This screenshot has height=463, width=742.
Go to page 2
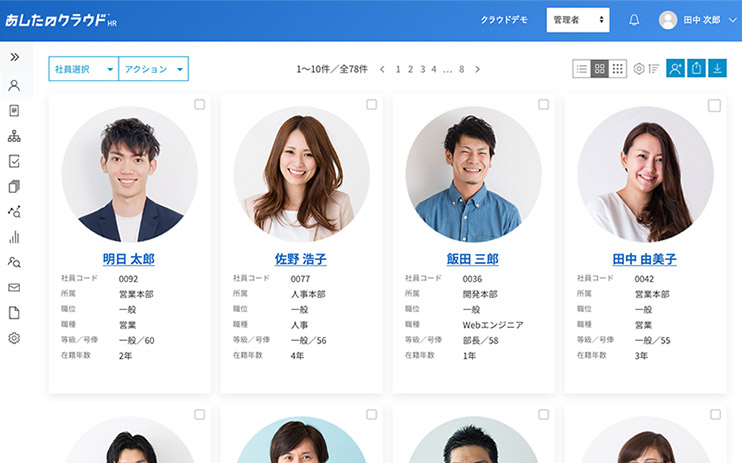(410, 69)
